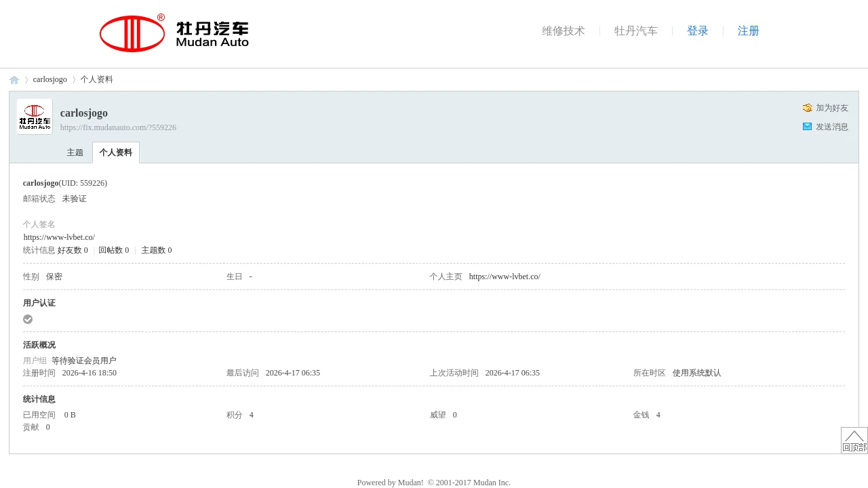Click the Mudan Auto logo
868x488 pixels.
click(174, 33)
